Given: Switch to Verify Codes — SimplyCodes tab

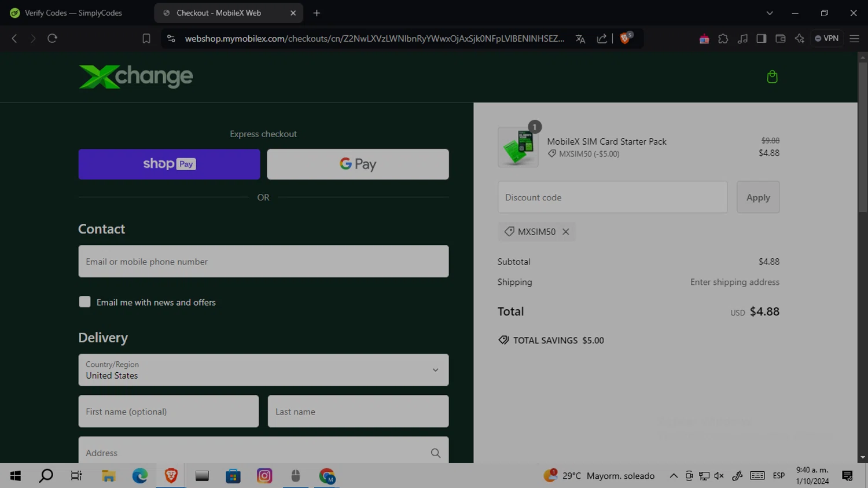Looking at the screenshot, I should [73, 13].
